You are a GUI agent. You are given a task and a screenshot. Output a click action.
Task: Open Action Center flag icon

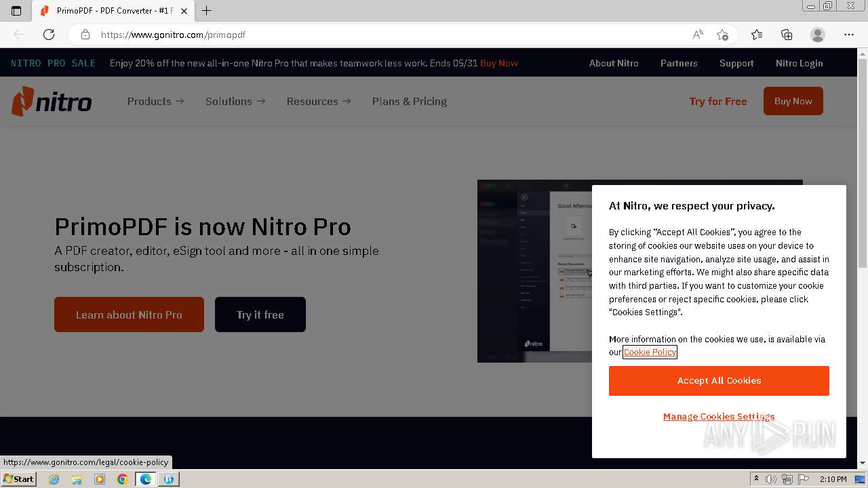click(804, 479)
